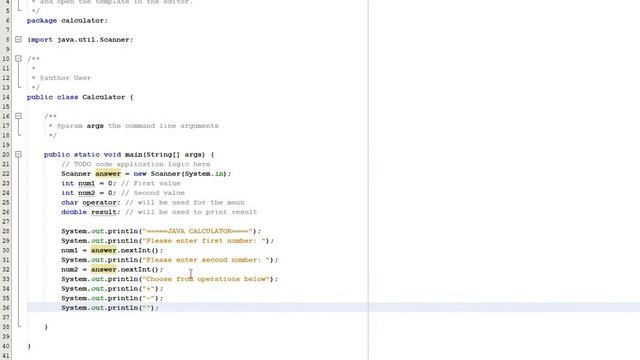Click the '// Second value' comment

click(x=153, y=193)
